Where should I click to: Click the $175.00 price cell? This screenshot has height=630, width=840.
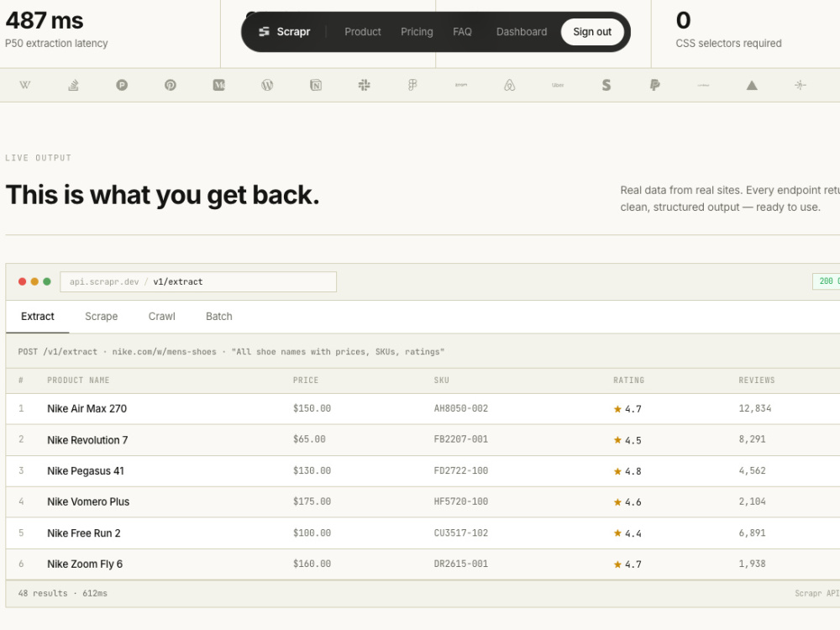point(312,501)
